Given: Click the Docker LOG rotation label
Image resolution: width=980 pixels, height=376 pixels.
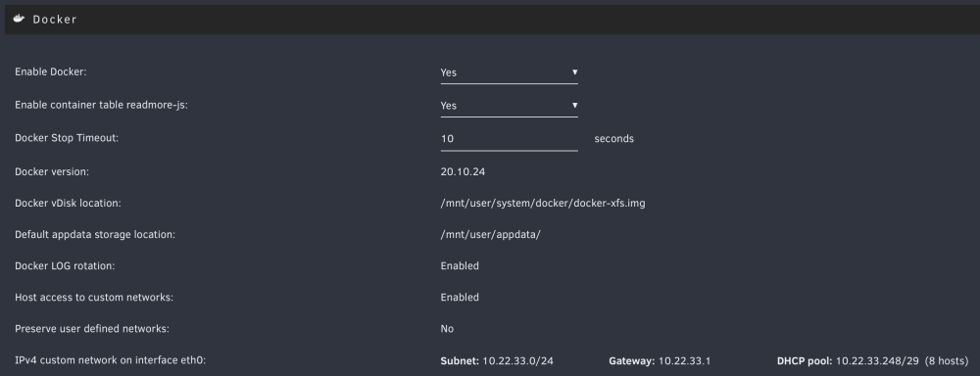Looking at the screenshot, I should 65,265.
